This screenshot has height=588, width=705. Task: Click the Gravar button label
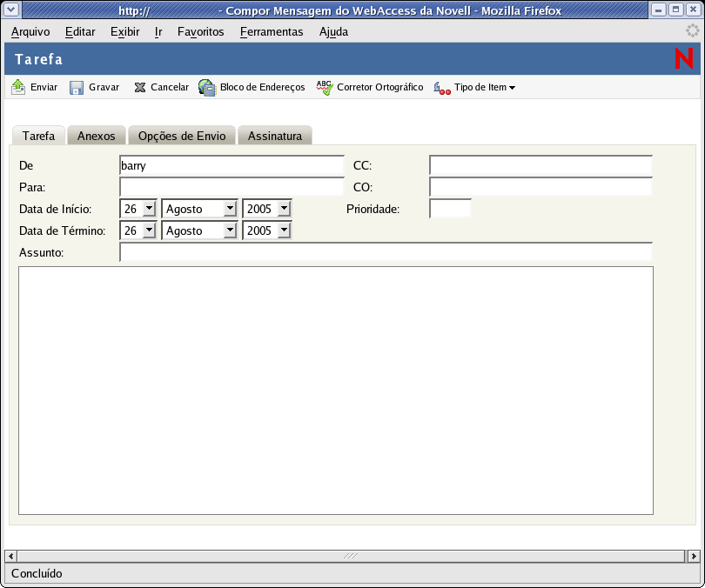pos(104,87)
